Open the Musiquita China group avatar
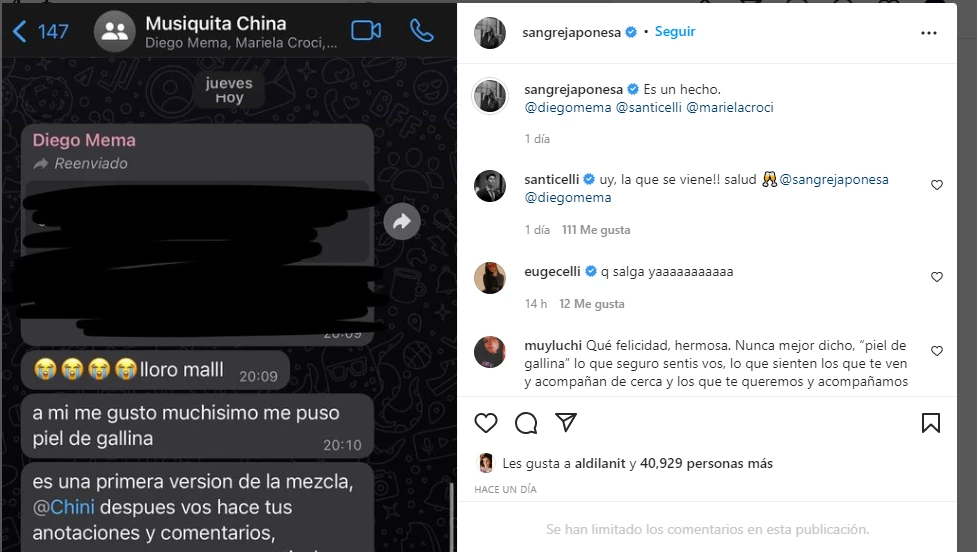Image resolution: width=977 pixels, height=552 pixels. (115, 31)
